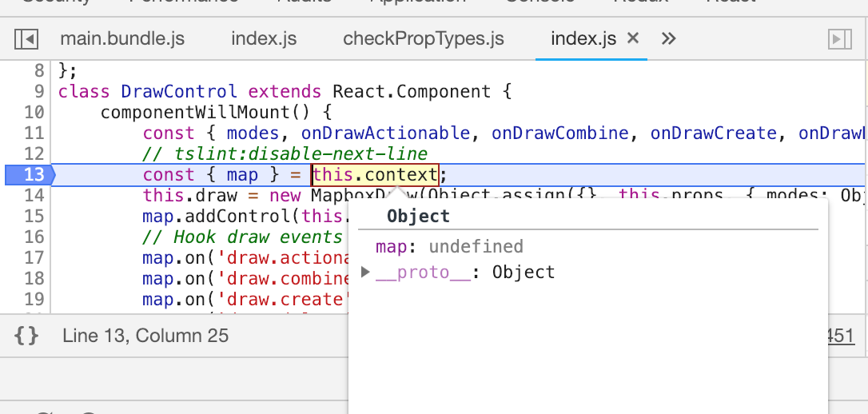Click onDrawCreate in line 11
868x414 pixels.
click(714, 133)
